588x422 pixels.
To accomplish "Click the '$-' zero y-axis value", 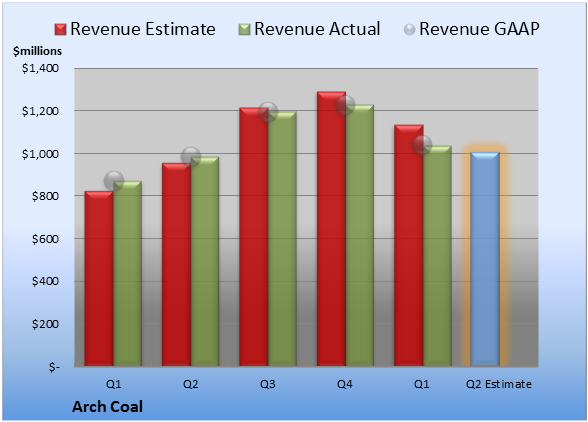I will click(54, 367).
